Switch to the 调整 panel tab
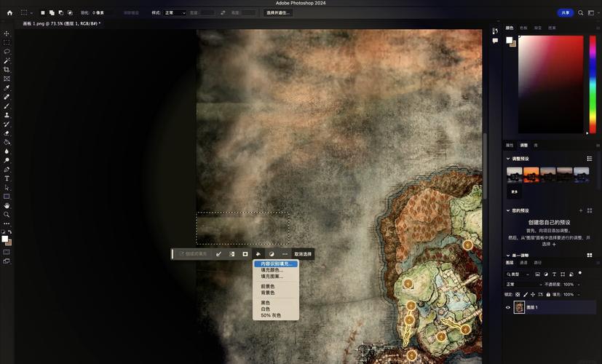 (523, 145)
